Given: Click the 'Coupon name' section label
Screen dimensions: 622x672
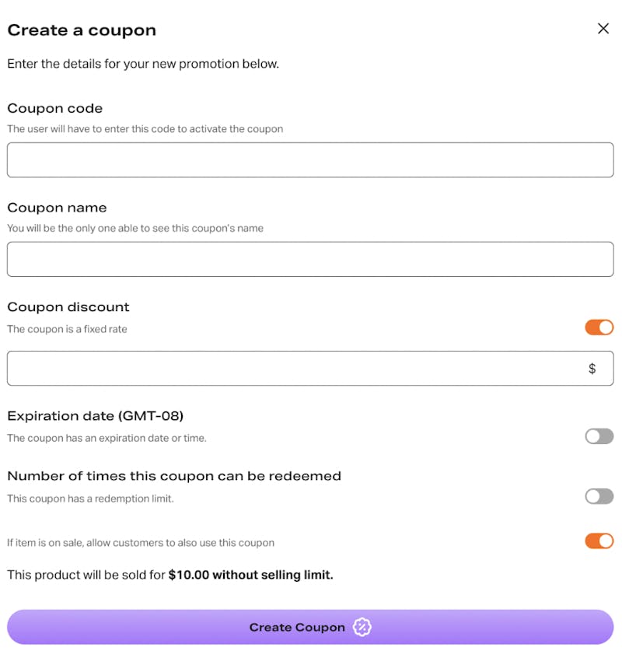Looking at the screenshot, I should (57, 208).
